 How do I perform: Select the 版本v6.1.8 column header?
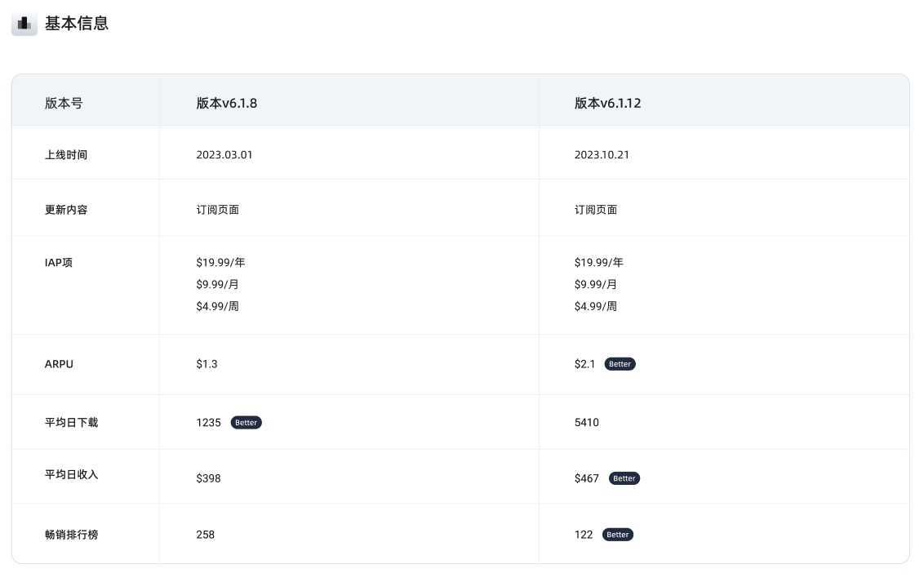227,104
